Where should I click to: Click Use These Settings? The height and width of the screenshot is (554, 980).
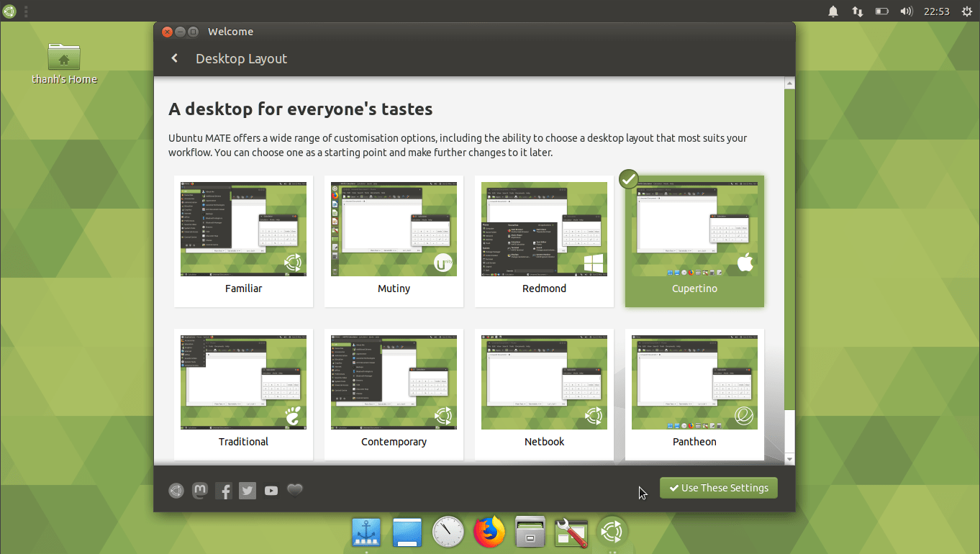click(718, 487)
